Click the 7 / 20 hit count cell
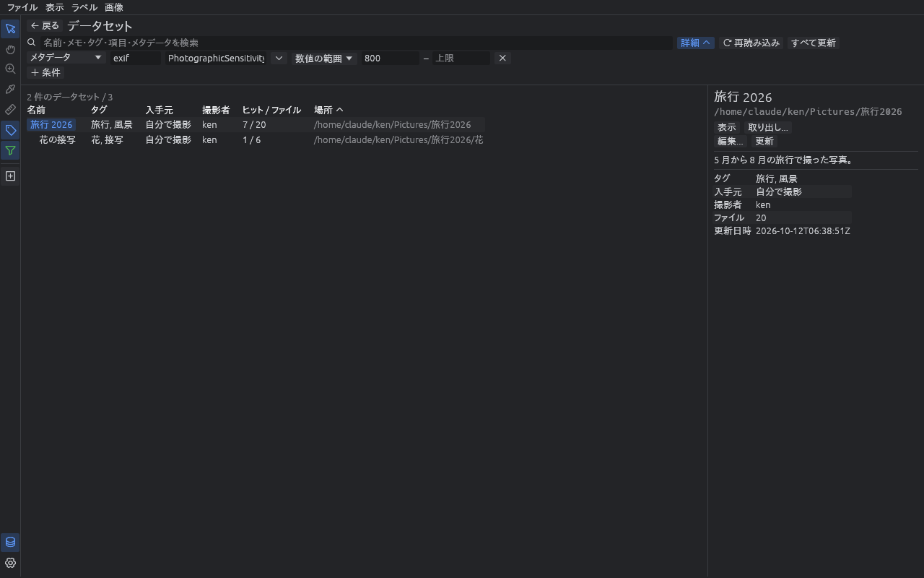This screenshot has height=578, width=924. 254,125
